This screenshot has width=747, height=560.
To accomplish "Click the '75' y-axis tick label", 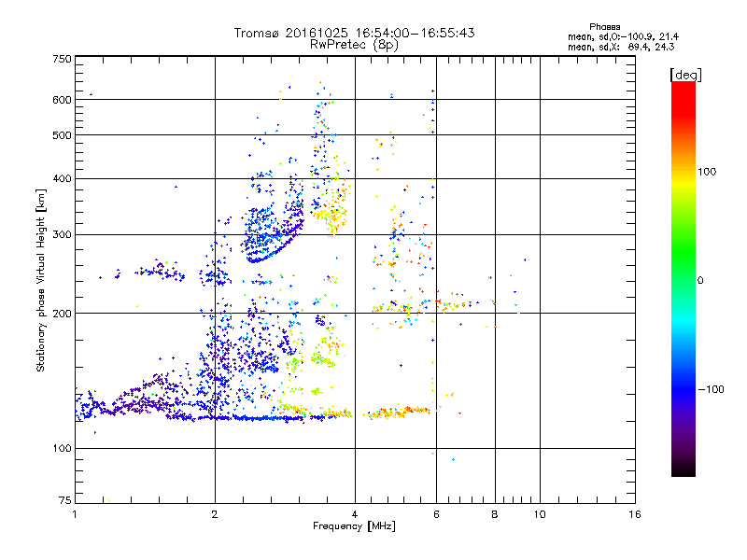I will [x=64, y=500].
